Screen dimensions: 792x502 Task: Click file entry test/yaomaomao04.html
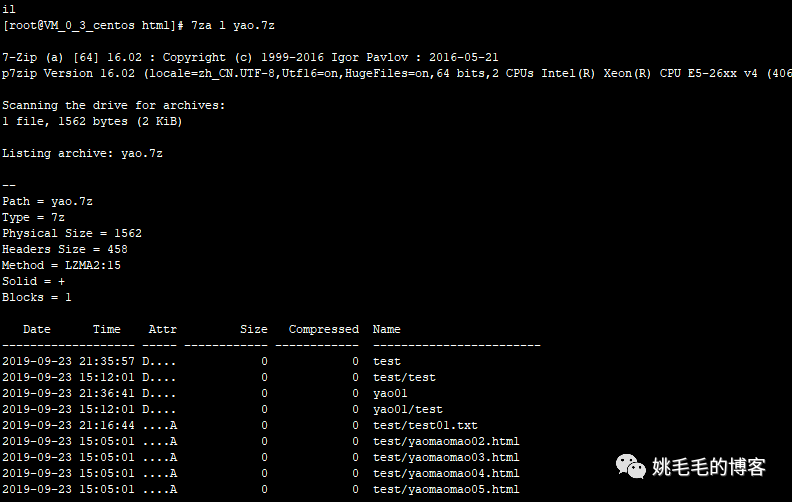[x=446, y=473]
